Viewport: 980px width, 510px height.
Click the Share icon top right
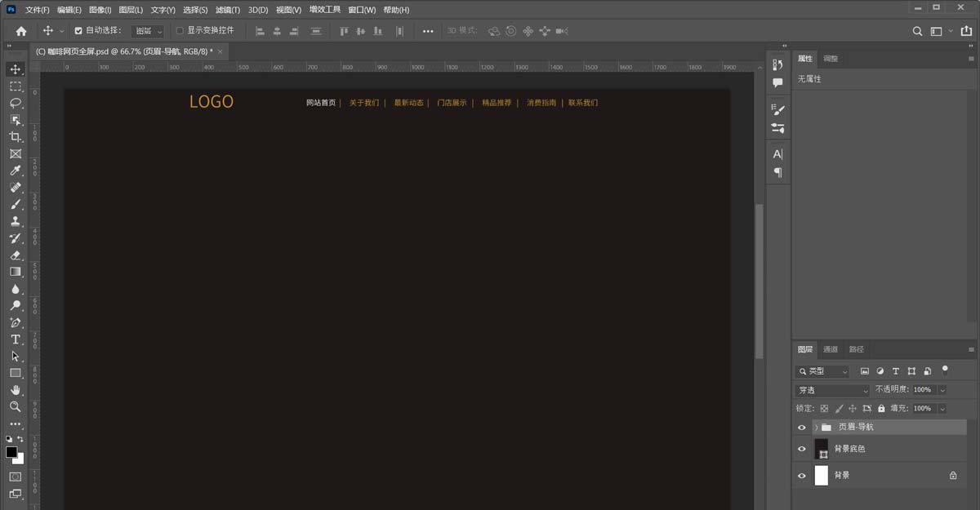pyautogui.click(x=966, y=31)
